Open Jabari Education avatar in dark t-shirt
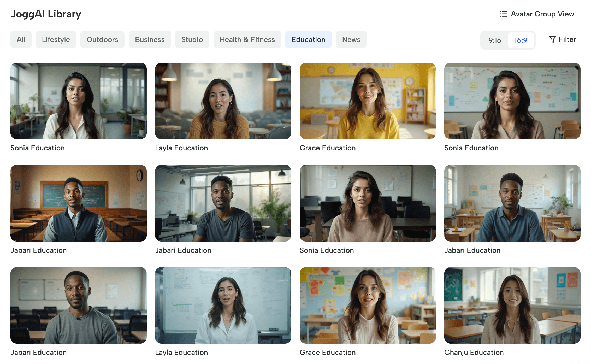Screen dimensions: 591x364 point(223,203)
